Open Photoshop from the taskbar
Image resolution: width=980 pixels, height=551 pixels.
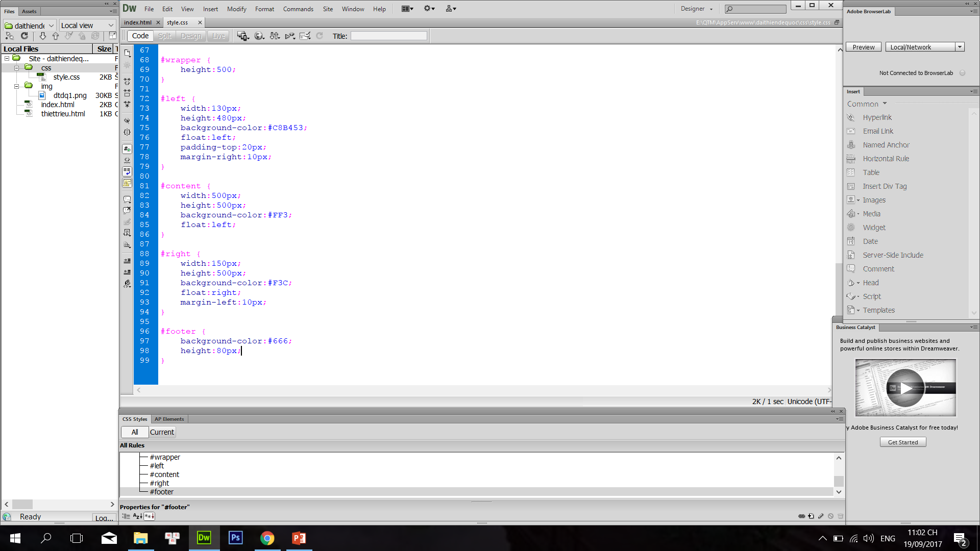click(x=235, y=538)
